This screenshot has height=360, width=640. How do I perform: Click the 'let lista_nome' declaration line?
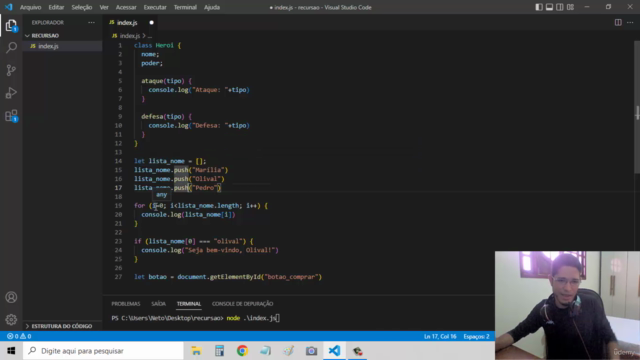[170, 161]
